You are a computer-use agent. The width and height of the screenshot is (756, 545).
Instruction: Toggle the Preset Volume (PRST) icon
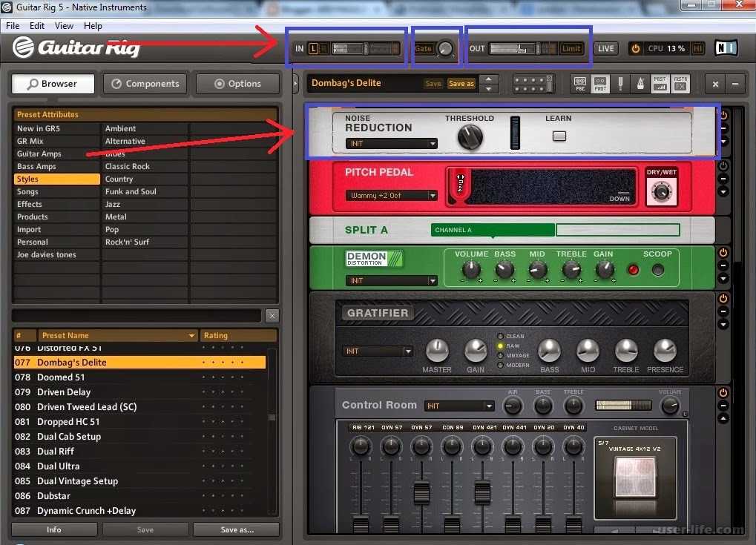tap(660, 84)
